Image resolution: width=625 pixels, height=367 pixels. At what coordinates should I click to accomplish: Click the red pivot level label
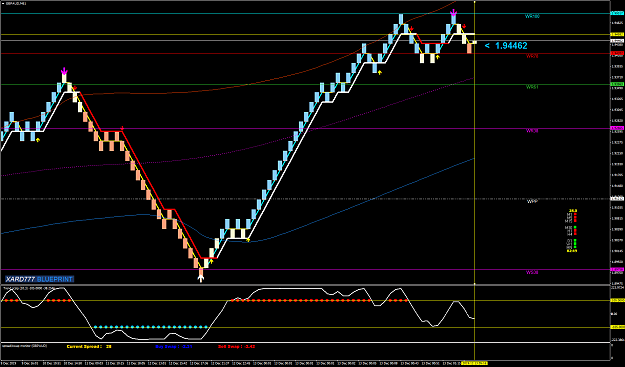pyautogui.click(x=532, y=56)
